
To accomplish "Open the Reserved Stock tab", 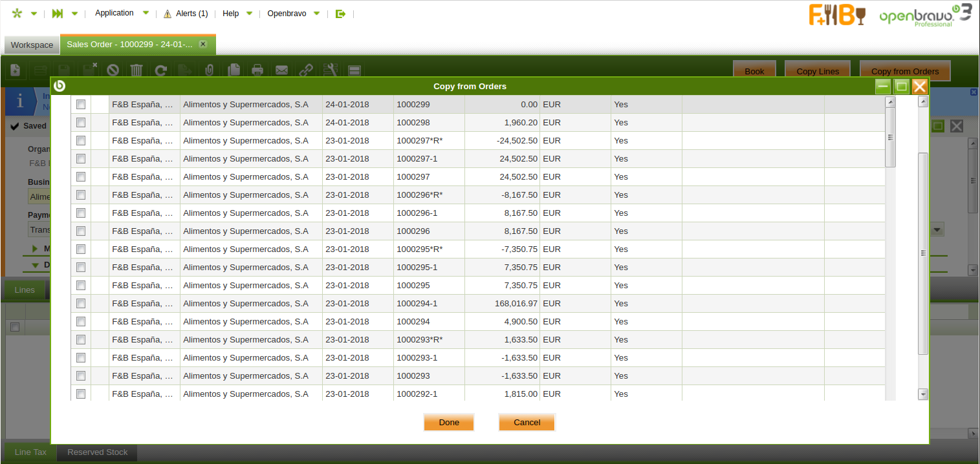I will pyautogui.click(x=98, y=452).
